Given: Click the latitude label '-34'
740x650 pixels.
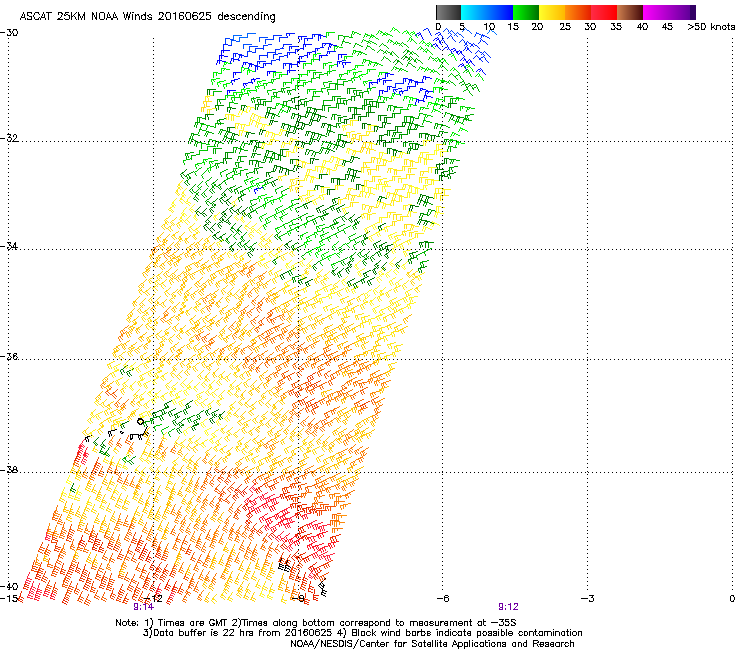Looking at the screenshot, I should coord(9,246).
